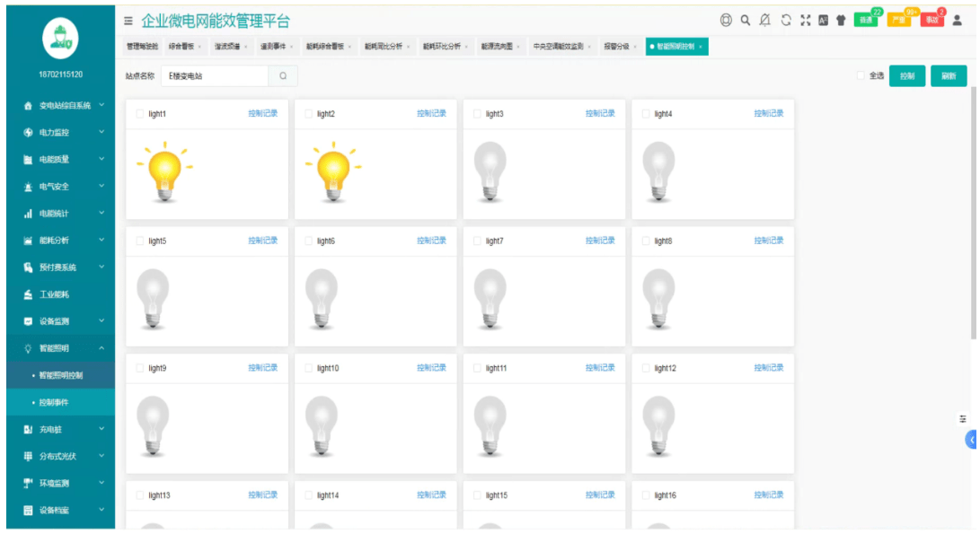This screenshot has width=980, height=534.
Task: Tick the light5 checkbox
Action: pos(140,241)
